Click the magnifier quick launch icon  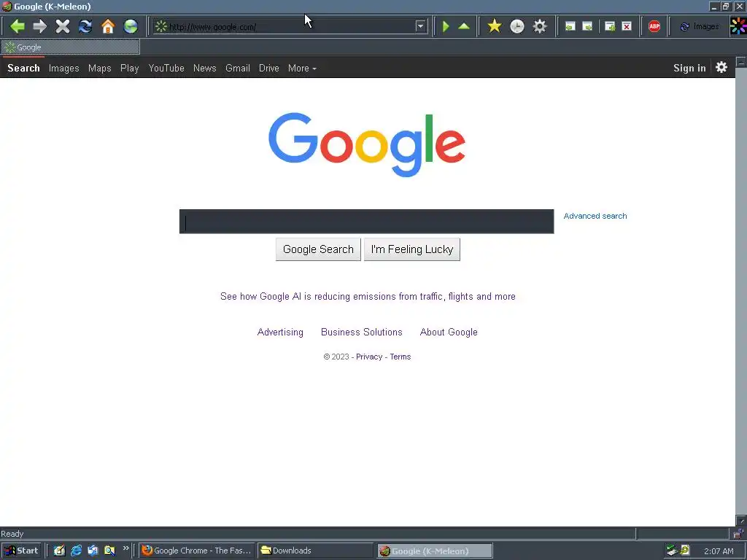tap(109, 551)
